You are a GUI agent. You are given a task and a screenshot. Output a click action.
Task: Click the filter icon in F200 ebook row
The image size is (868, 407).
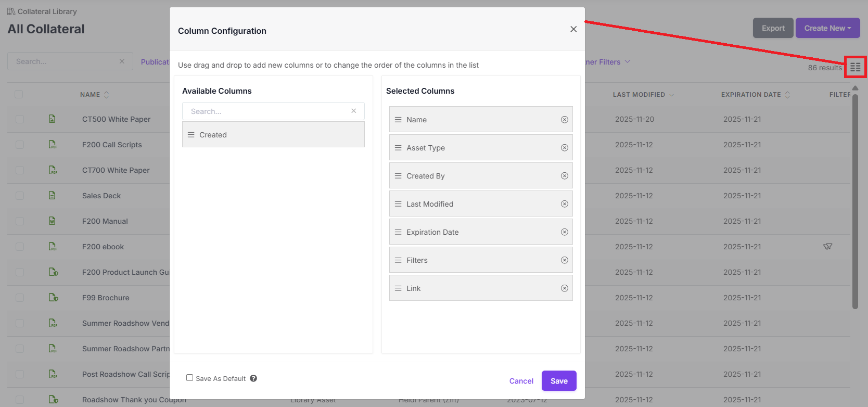[828, 247]
